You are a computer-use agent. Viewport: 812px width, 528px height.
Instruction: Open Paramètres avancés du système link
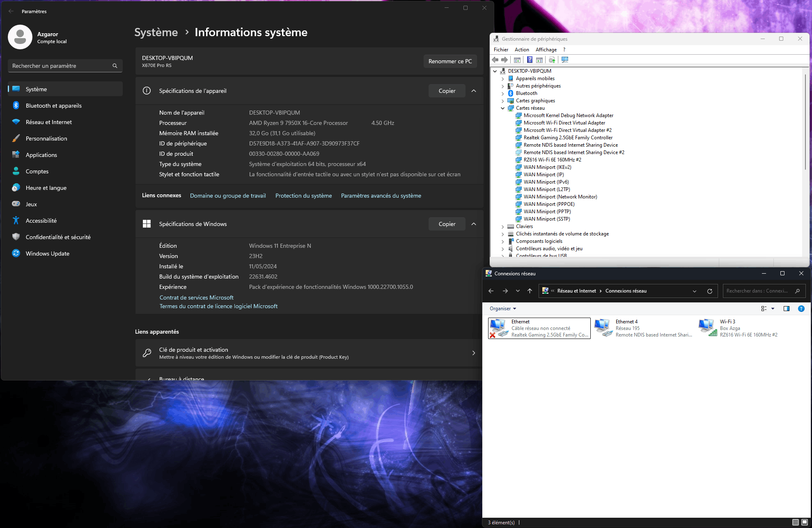(x=381, y=196)
